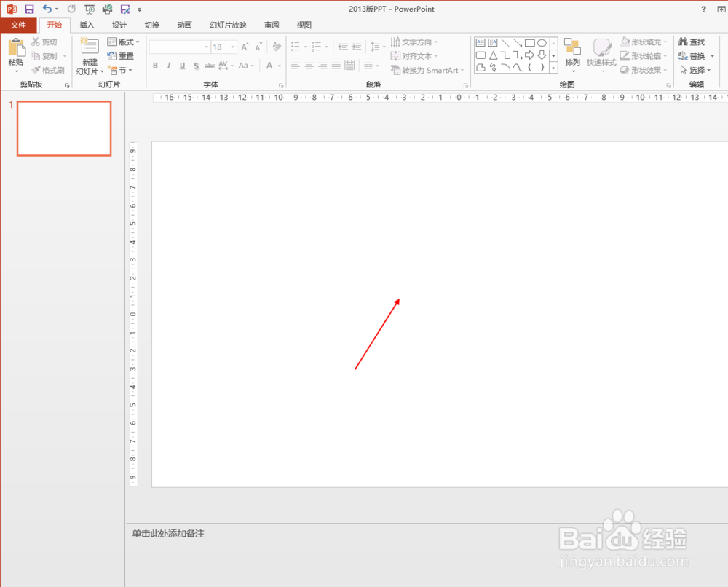Increase list indent level
Viewport: 728px width, 587px height.
[357, 47]
